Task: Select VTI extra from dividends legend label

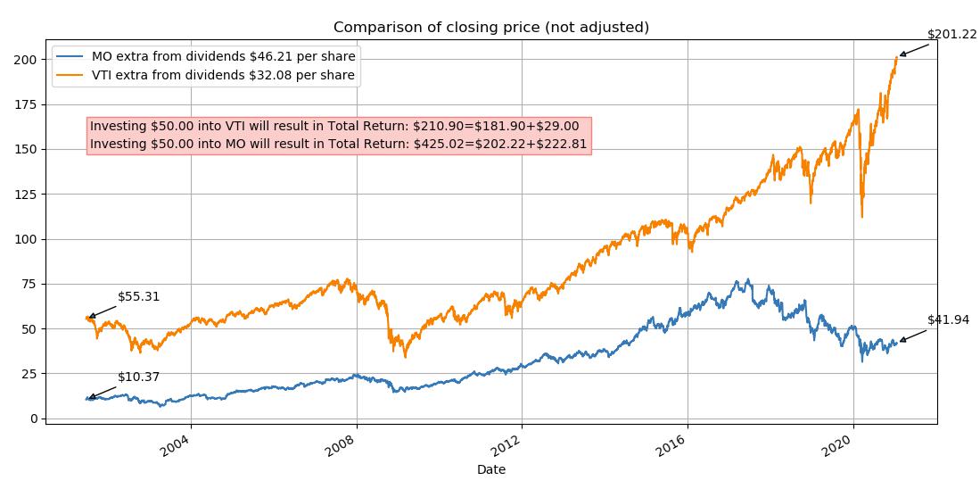Action: click(223, 75)
